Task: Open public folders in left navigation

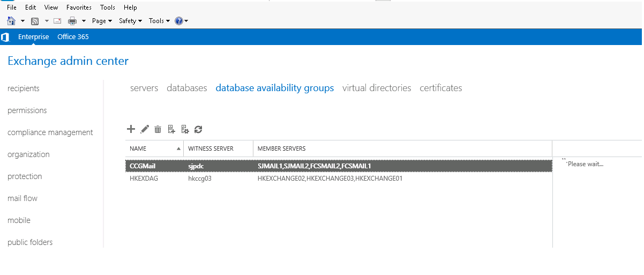Action: coord(30,242)
